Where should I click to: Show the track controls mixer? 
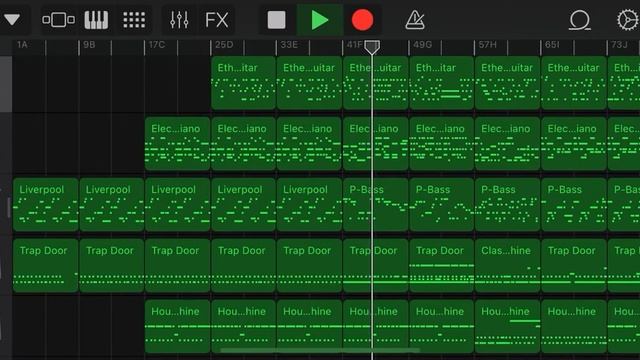click(179, 20)
